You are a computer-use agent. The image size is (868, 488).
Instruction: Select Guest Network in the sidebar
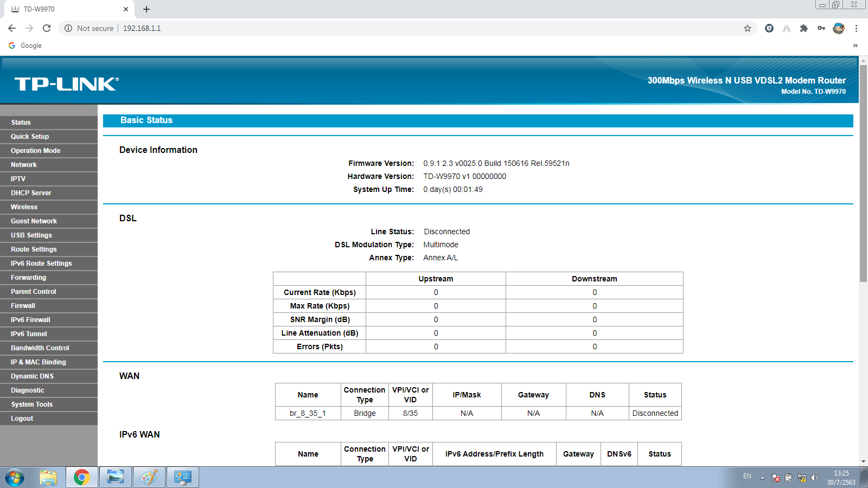pos(49,221)
